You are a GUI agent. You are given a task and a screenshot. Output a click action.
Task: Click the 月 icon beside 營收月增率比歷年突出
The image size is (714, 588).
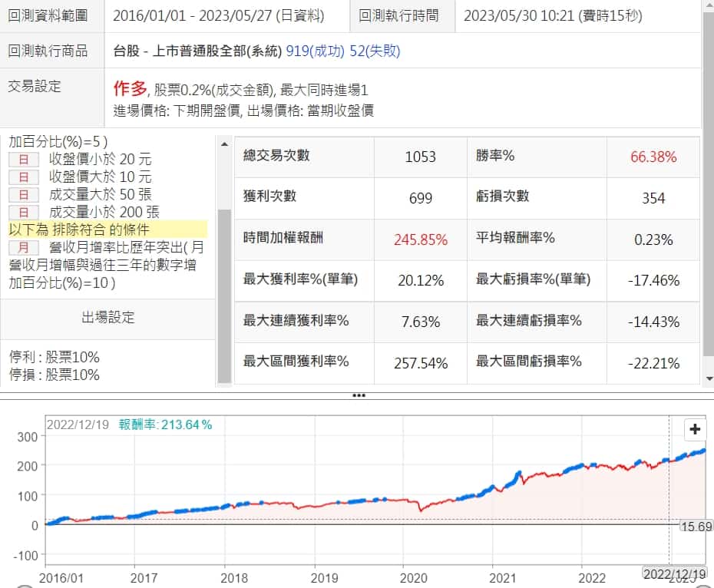(x=24, y=247)
